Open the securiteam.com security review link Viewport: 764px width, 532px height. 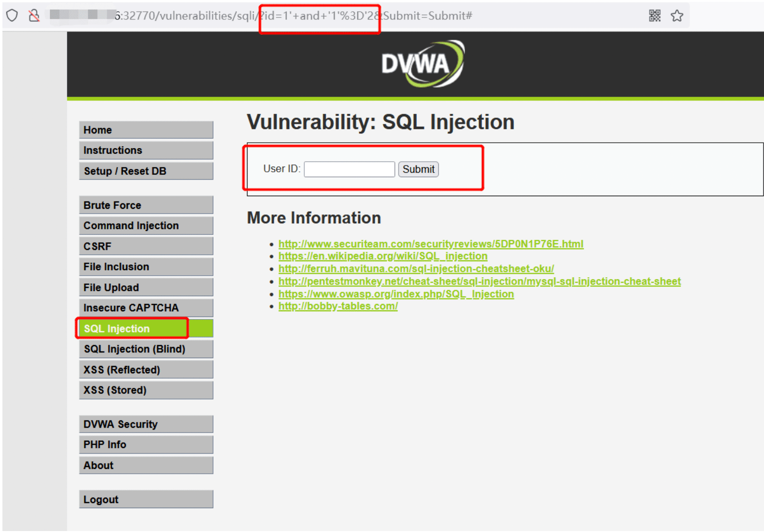click(431, 244)
